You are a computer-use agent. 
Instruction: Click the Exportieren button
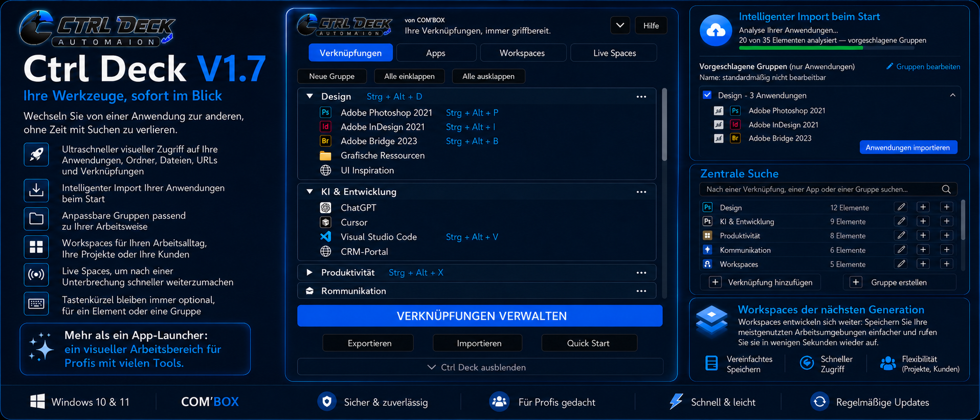pyautogui.click(x=369, y=343)
